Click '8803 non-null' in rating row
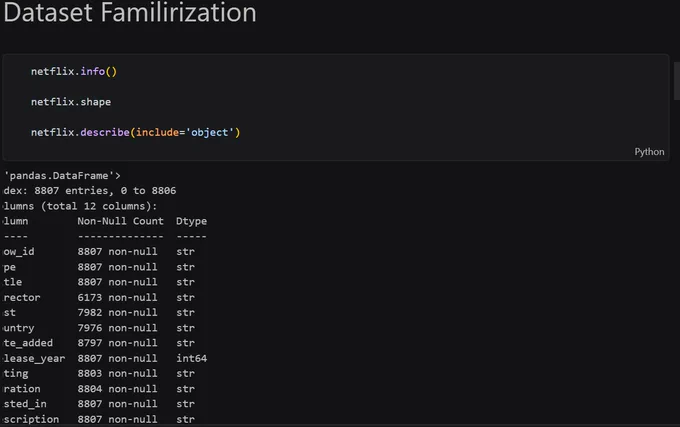The height and width of the screenshot is (427, 680). pos(117,373)
